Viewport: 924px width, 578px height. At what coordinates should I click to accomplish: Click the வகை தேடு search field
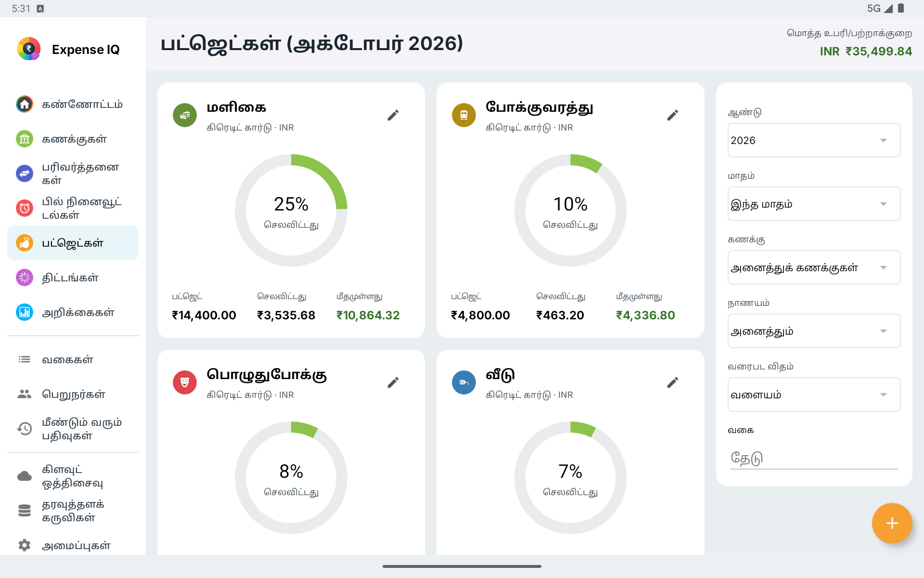(814, 458)
